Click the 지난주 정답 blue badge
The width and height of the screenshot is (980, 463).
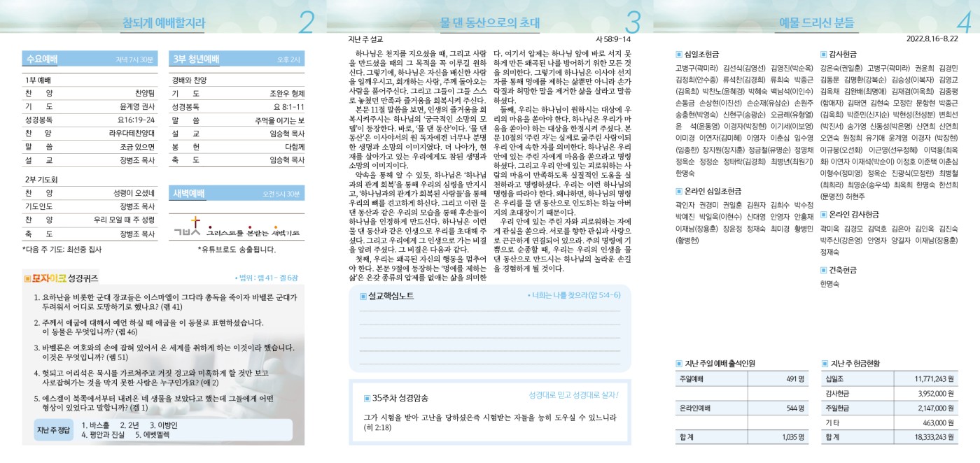pyautogui.click(x=53, y=429)
